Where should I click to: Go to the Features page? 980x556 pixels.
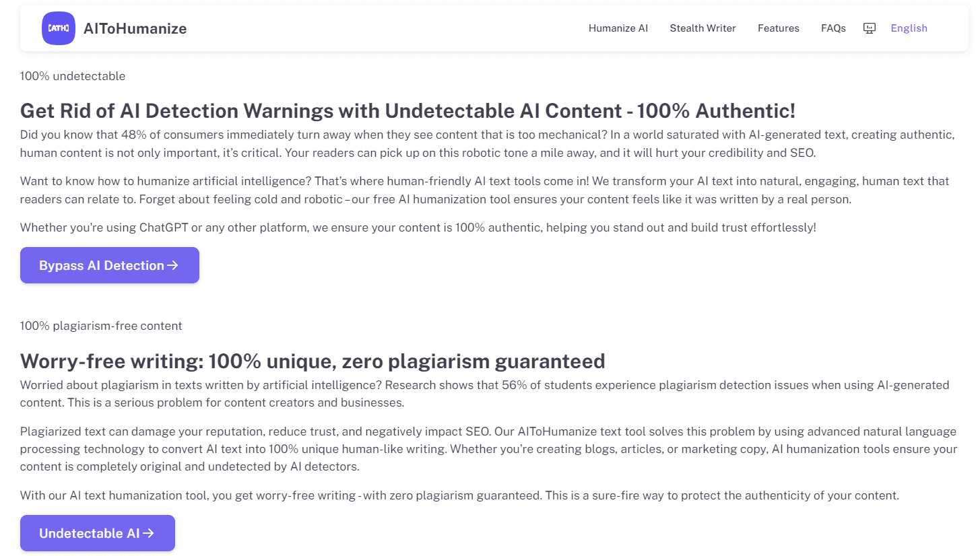(778, 28)
